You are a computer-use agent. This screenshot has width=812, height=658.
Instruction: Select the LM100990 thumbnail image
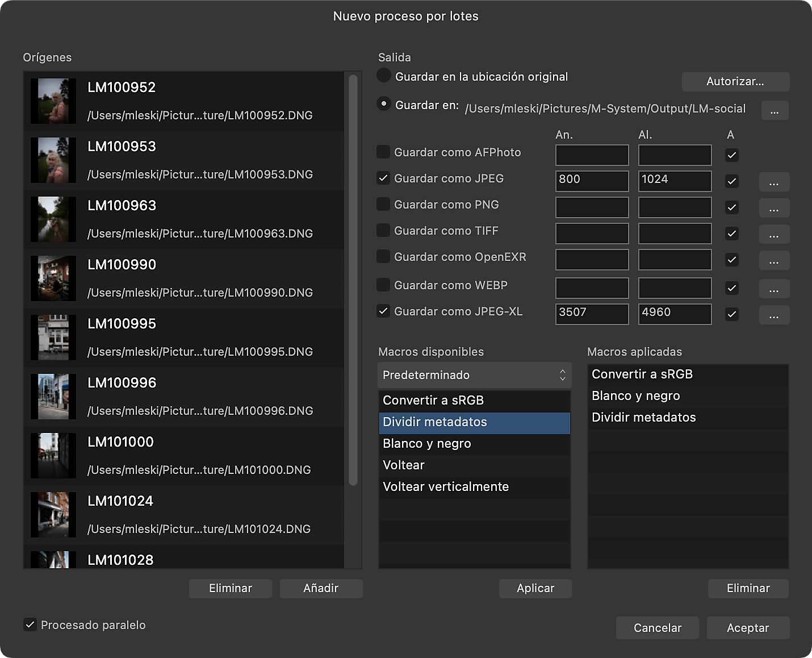53,278
